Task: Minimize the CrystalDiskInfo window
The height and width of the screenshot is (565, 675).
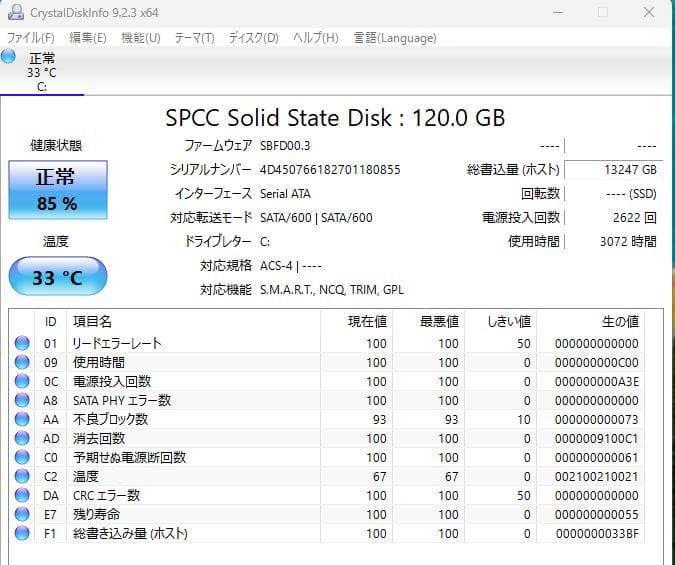Action: click(558, 12)
